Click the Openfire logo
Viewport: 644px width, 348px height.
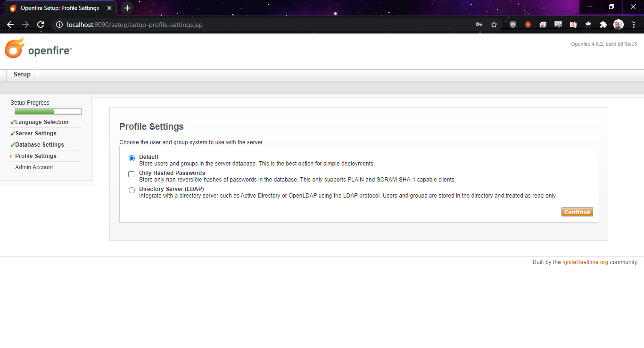(38, 49)
